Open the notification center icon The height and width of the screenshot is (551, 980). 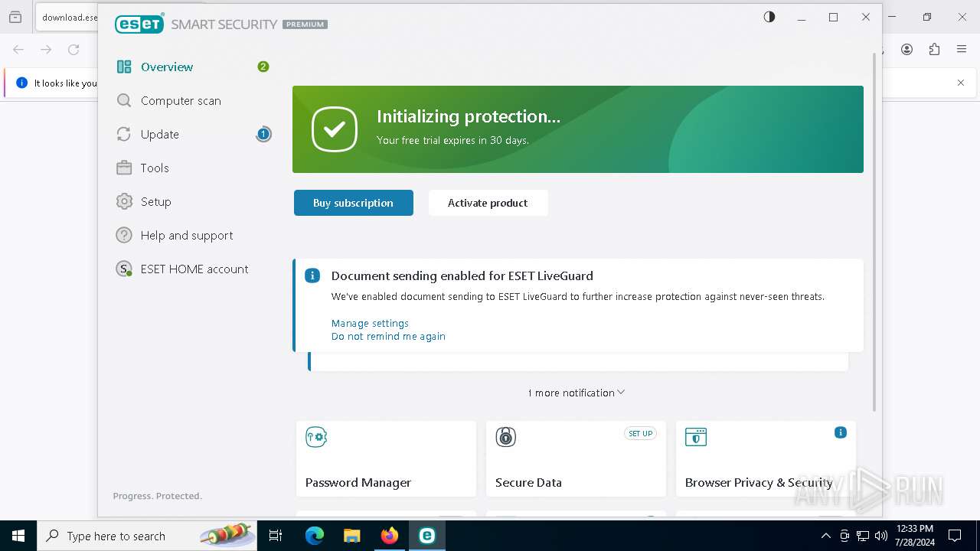[955, 536]
